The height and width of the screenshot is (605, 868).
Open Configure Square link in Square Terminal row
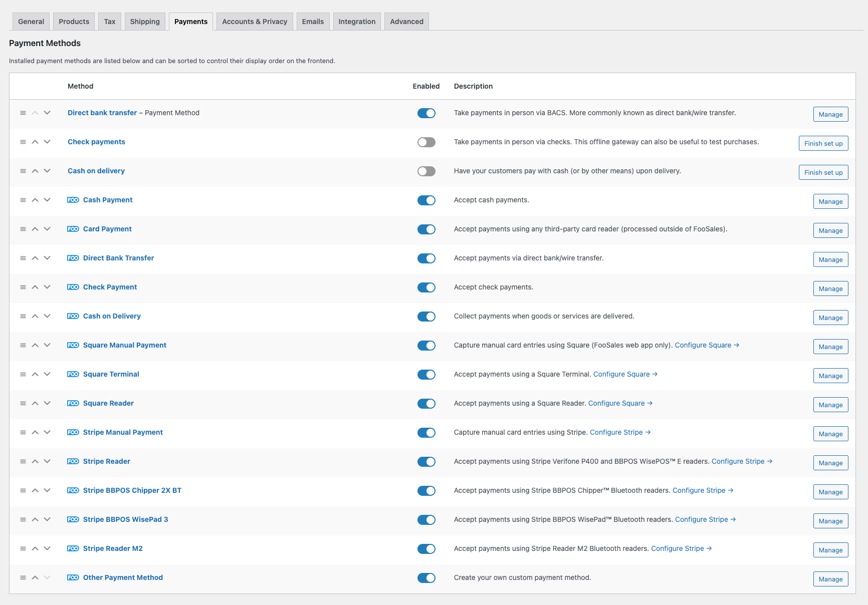[x=625, y=374]
